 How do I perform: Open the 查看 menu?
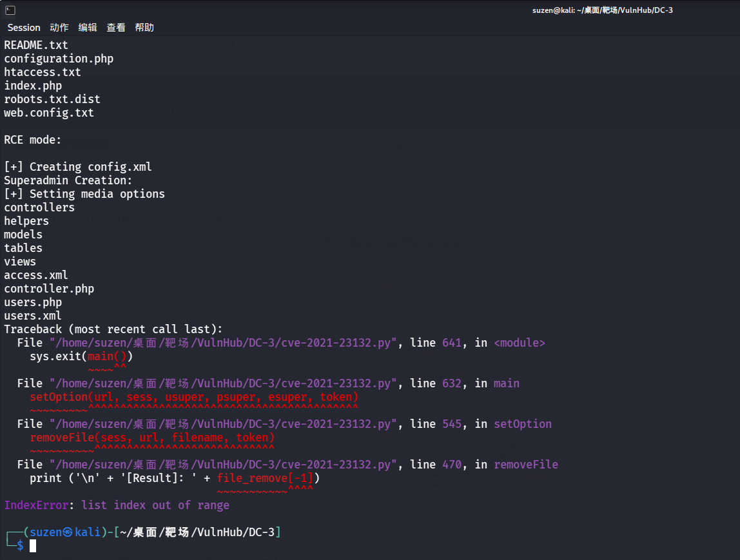click(116, 28)
